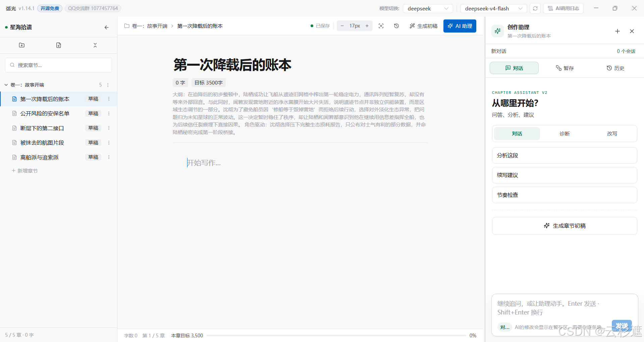Image resolution: width=644 pixels, height=342 pixels.
Task: Click 草稿 status of 断层下的第二接口
Action: (x=93, y=128)
